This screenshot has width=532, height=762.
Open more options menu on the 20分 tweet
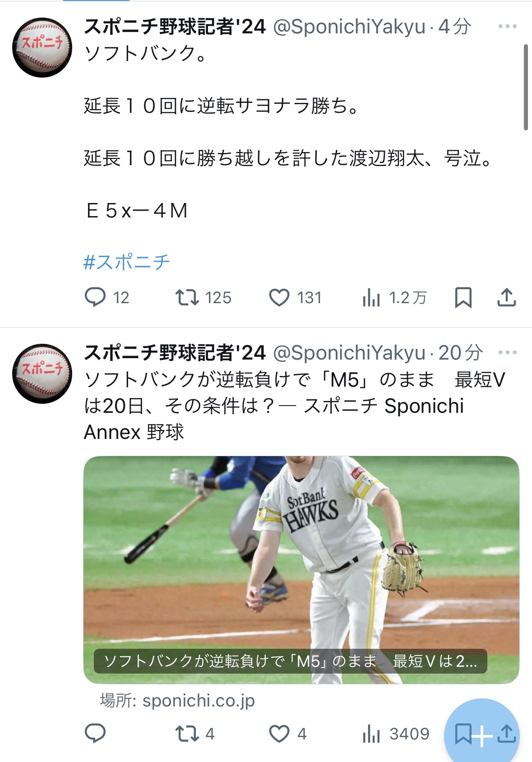point(507,352)
